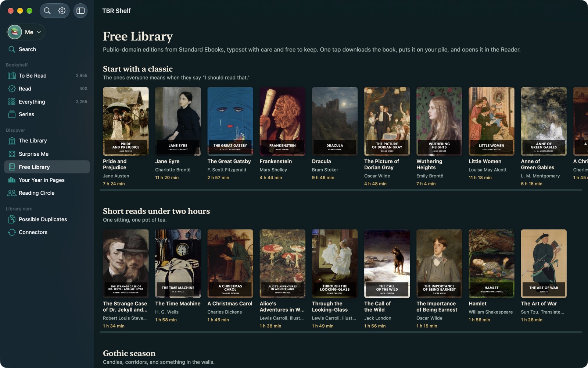Open Strange Case of Dr. Jekyll cover
This screenshot has width=588, height=368.
pos(126,263)
